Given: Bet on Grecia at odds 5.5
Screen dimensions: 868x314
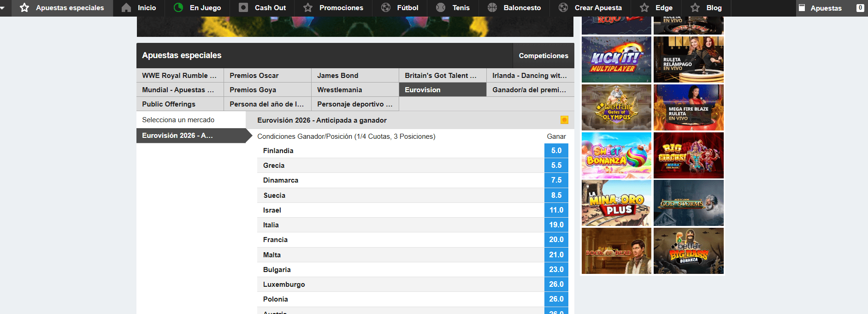Looking at the screenshot, I should pyautogui.click(x=556, y=166).
